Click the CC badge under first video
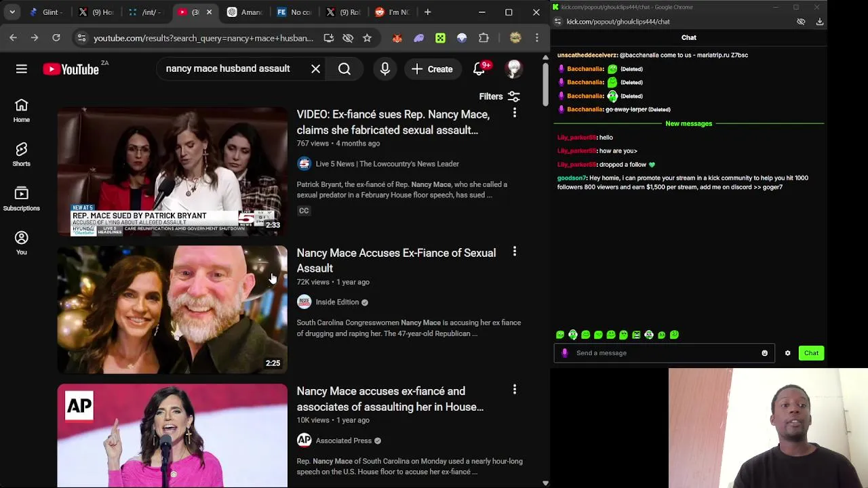 click(304, 211)
